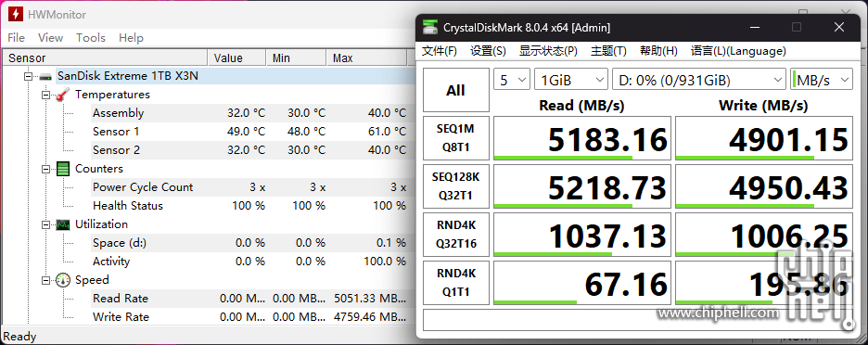
Task: Click the Utilization graph icon
Action: [63, 224]
